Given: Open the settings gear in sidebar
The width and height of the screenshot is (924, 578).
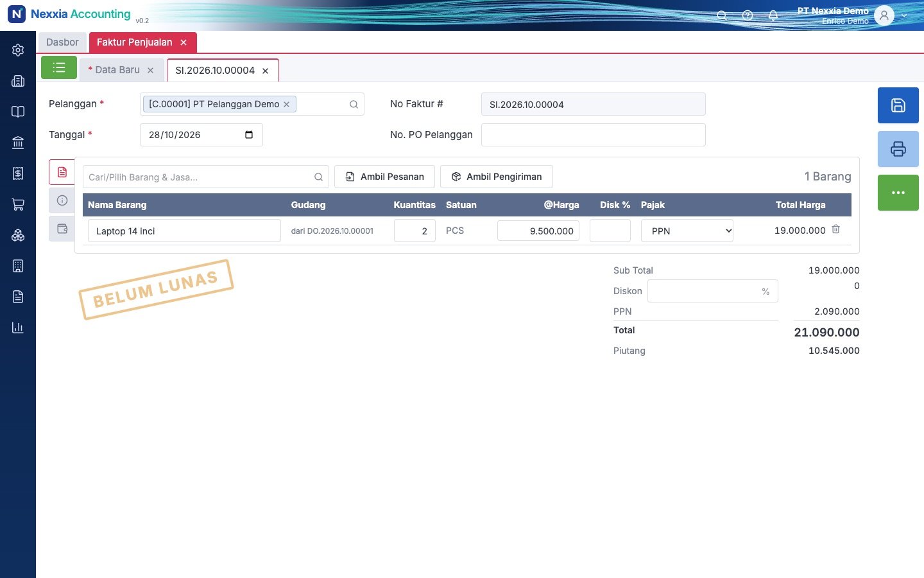Looking at the screenshot, I should [18, 50].
